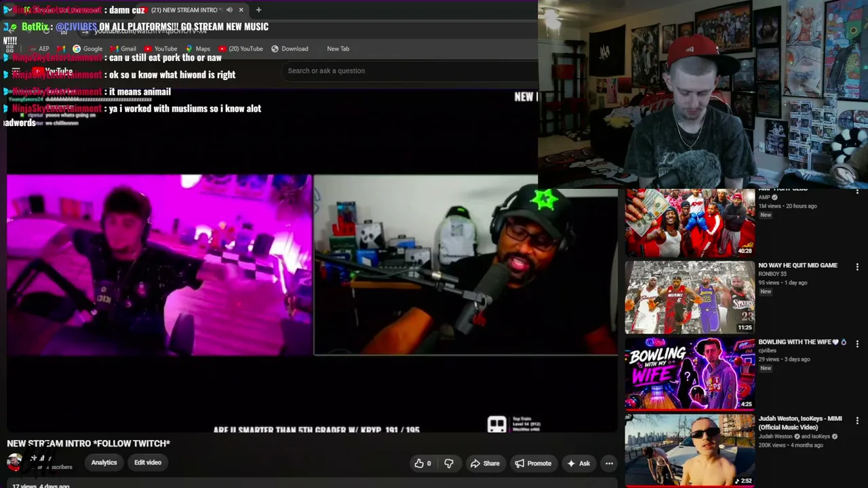Open the Judah Weston MIMI music video thumbnail
Screen dimensions: 868x488
(x=690, y=449)
